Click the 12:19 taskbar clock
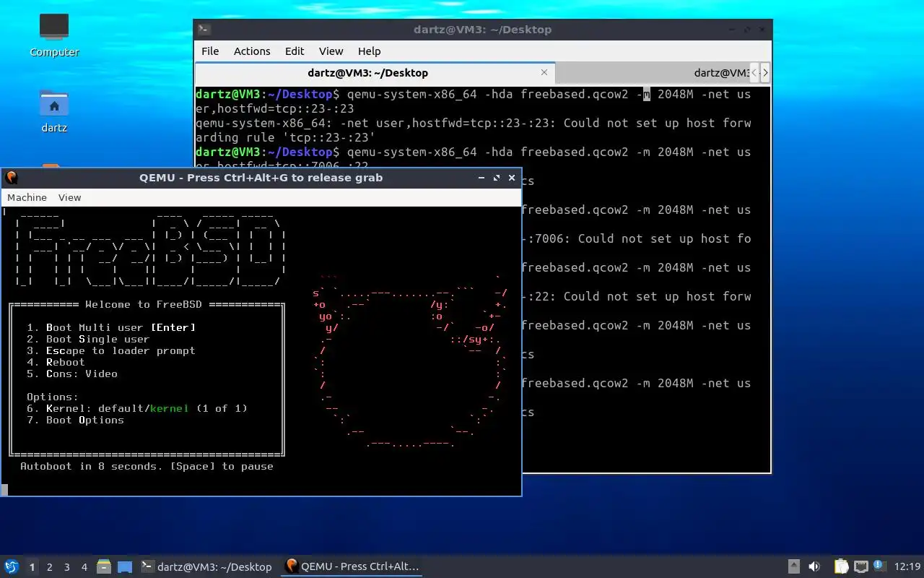Image resolution: width=924 pixels, height=578 pixels. click(x=907, y=566)
